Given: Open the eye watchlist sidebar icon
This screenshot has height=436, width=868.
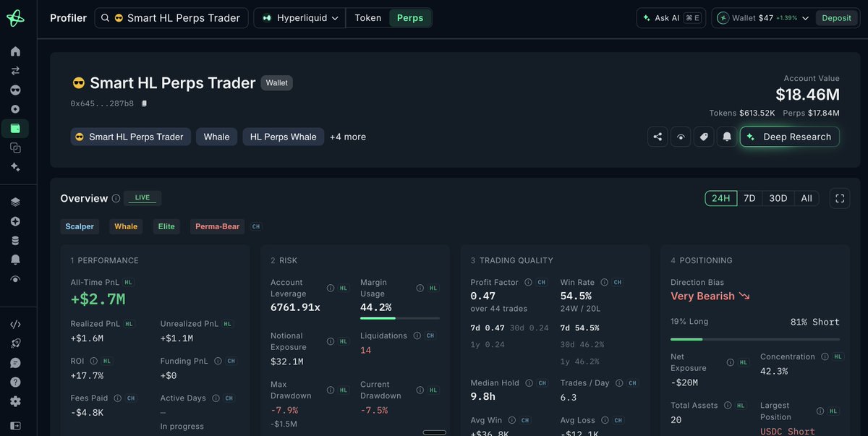Looking at the screenshot, I should pyautogui.click(x=15, y=279).
